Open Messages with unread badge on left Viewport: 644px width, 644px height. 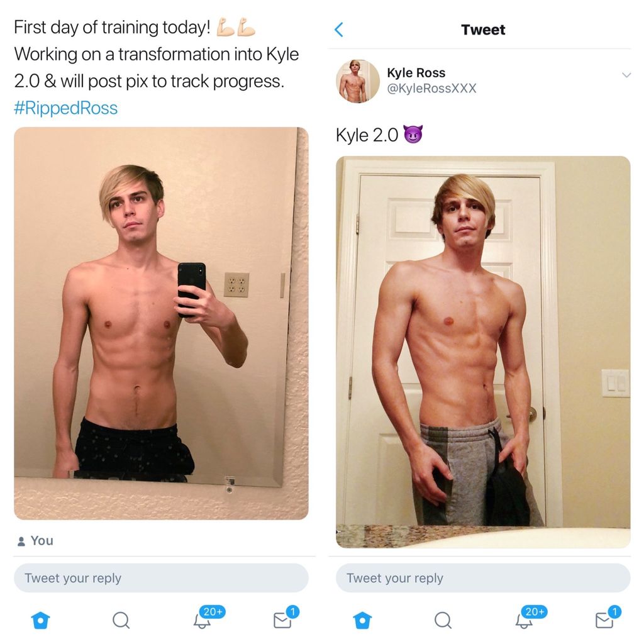point(283,621)
